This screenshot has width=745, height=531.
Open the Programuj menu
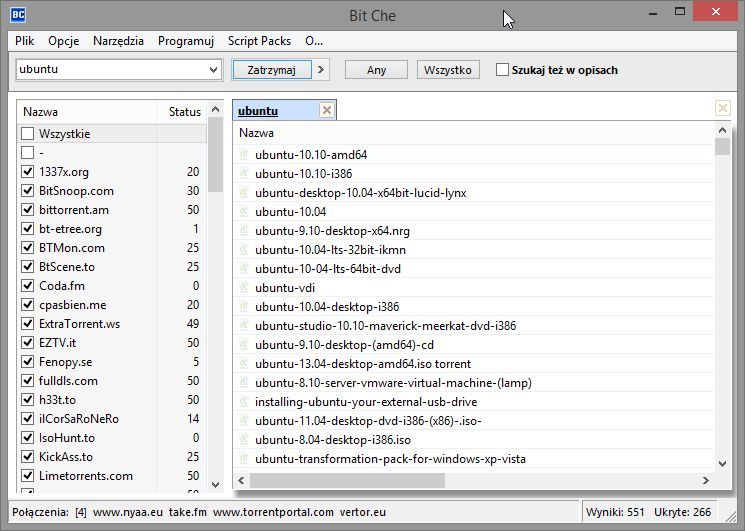pos(186,41)
